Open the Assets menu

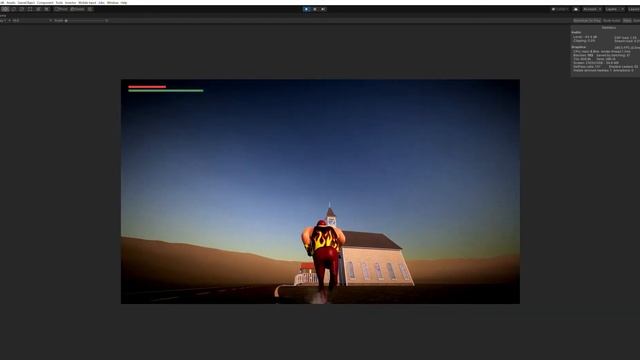click(x=11, y=2)
